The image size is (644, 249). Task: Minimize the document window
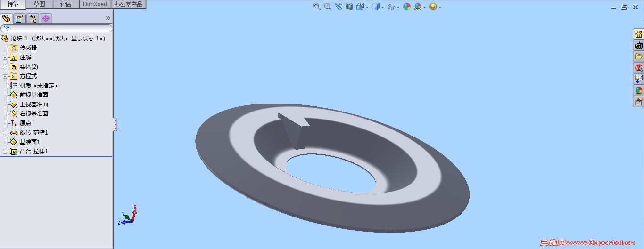(614, 7)
